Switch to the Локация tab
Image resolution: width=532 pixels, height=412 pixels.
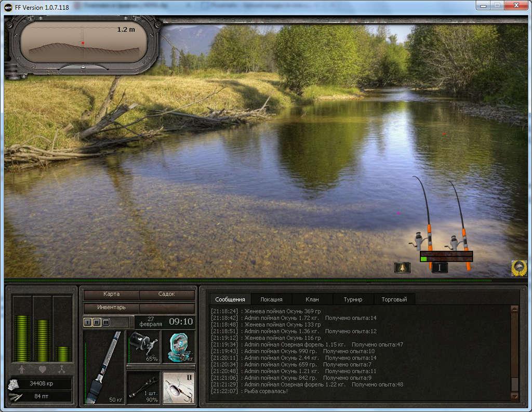(x=271, y=299)
